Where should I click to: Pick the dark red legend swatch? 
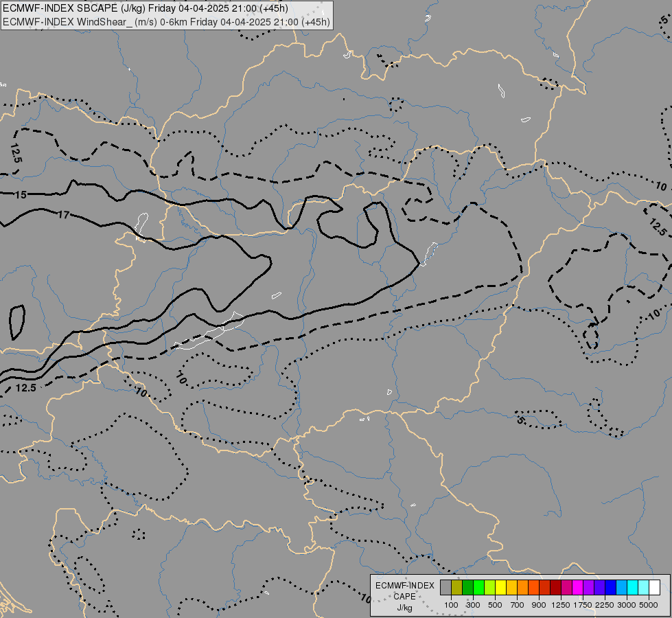pyautogui.click(x=556, y=587)
